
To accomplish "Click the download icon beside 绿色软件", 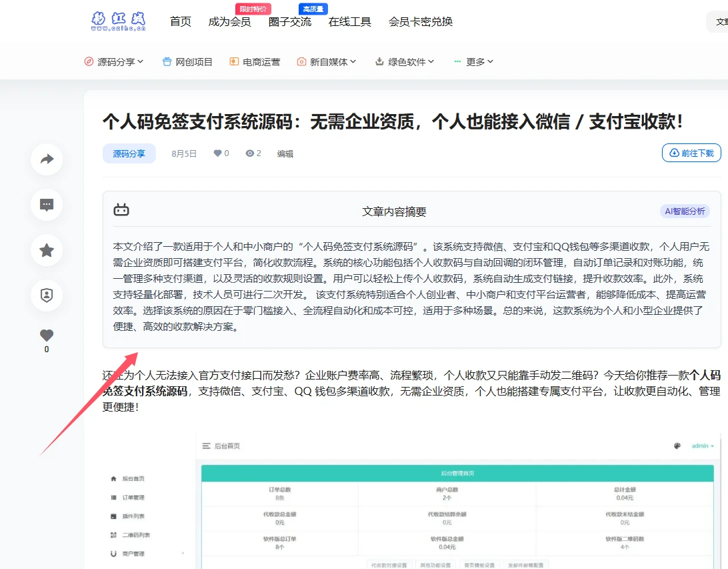I will pos(379,61).
